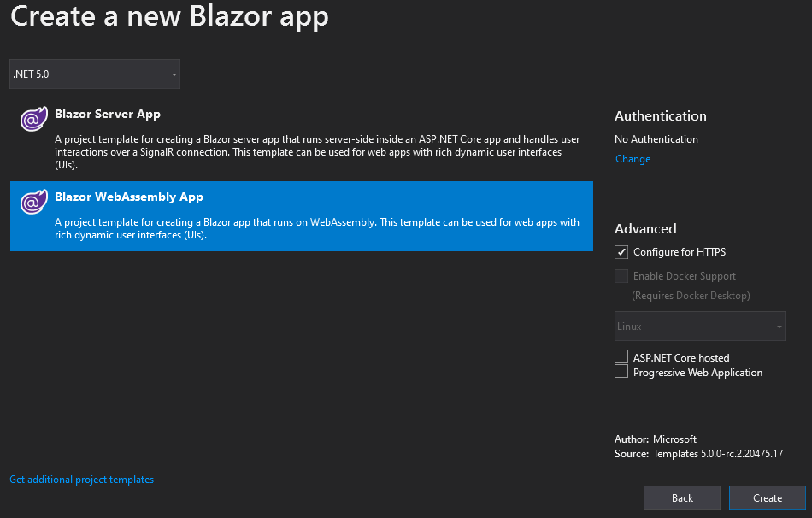Click the WebAssembly template description text
This screenshot has height=518, width=812.
pyautogui.click(x=316, y=228)
